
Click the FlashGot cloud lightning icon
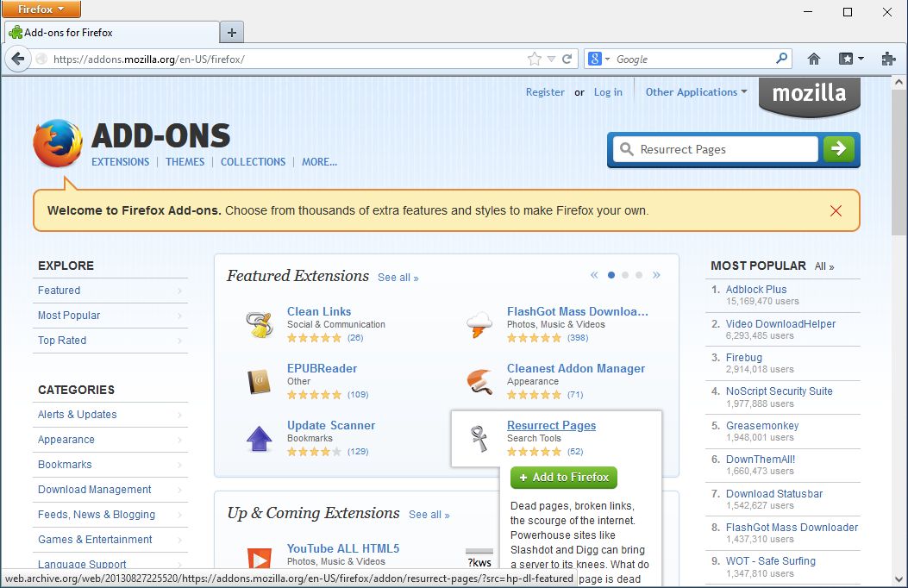[x=479, y=325]
